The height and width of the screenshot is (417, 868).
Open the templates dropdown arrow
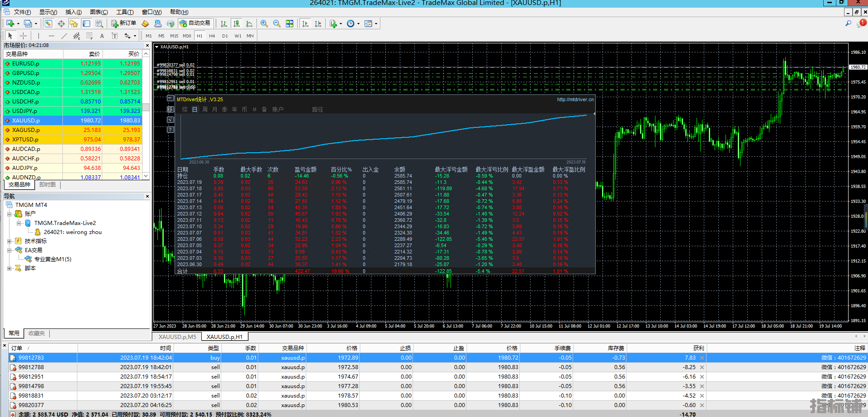point(376,24)
